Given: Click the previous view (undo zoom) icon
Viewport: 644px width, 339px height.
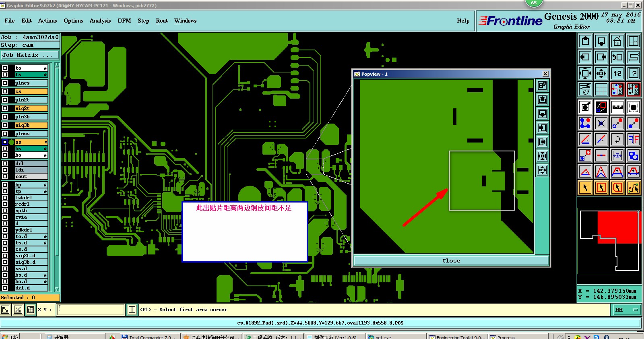Looking at the screenshot, I should point(617,57).
